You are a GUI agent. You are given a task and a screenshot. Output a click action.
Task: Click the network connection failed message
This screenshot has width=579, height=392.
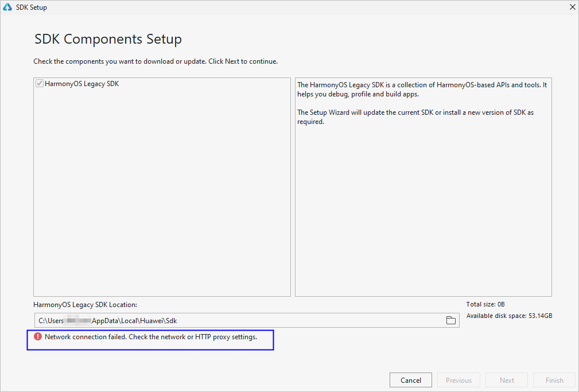coord(151,337)
